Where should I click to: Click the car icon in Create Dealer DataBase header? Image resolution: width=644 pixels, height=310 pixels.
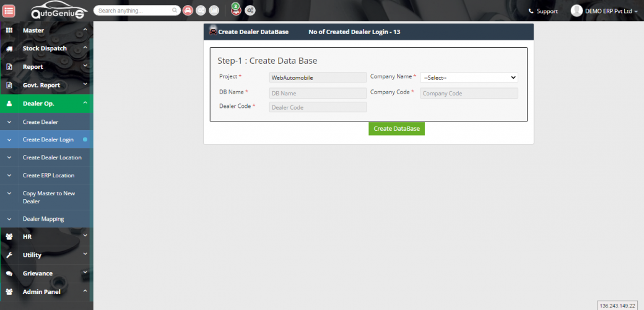point(213,31)
